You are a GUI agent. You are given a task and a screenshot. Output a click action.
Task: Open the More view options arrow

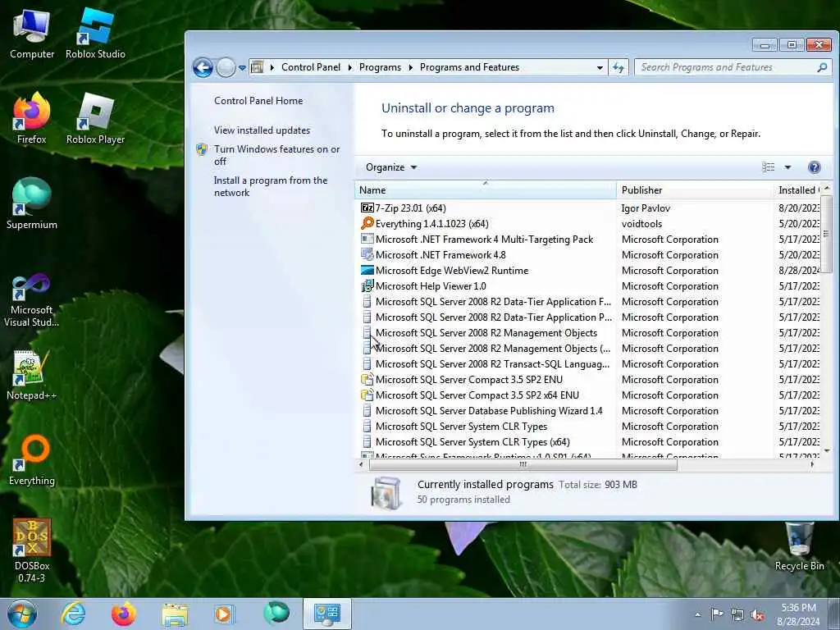coord(788,167)
